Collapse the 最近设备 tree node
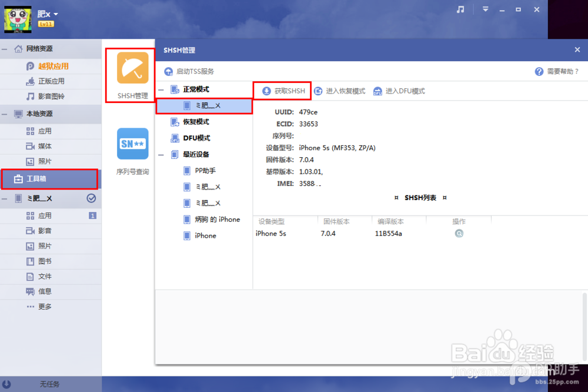The image size is (588, 392). (x=161, y=154)
